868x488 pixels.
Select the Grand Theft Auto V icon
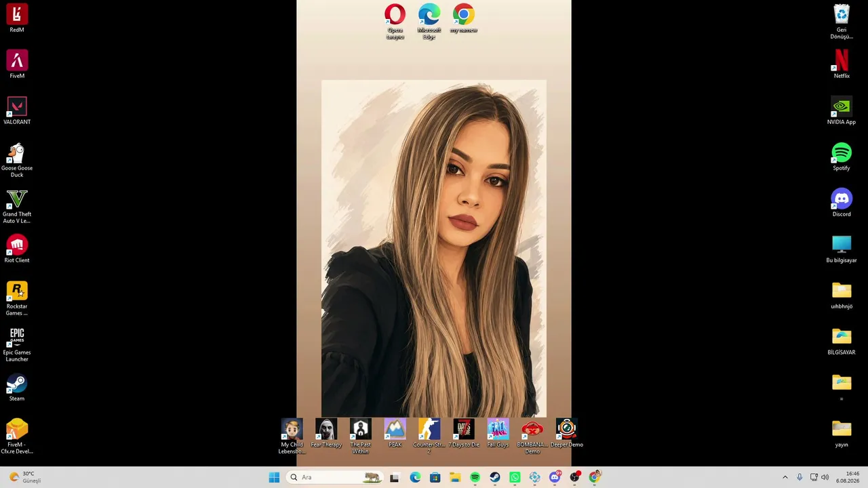[x=17, y=206]
